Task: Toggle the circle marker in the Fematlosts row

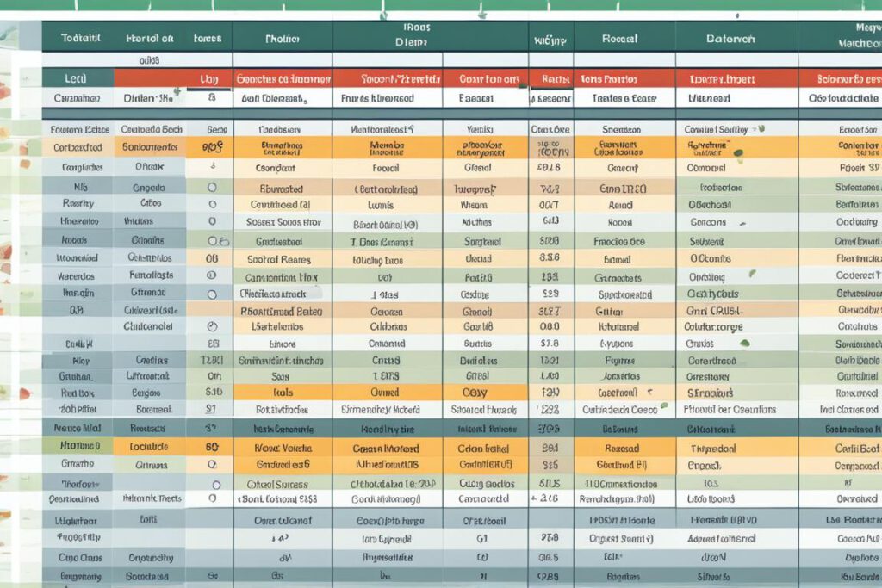Action: pyautogui.click(x=212, y=275)
